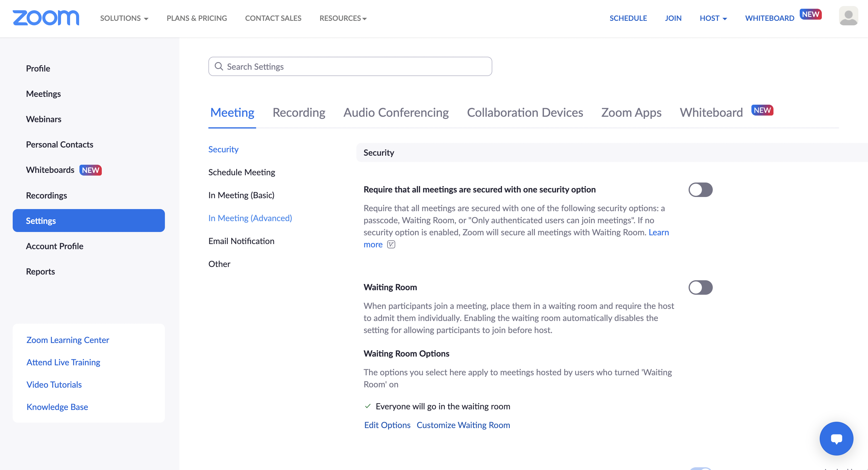The height and width of the screenshot is (470, 868).
Task: Turn on the Waiting Room toggle
Action: coord(700,287)
